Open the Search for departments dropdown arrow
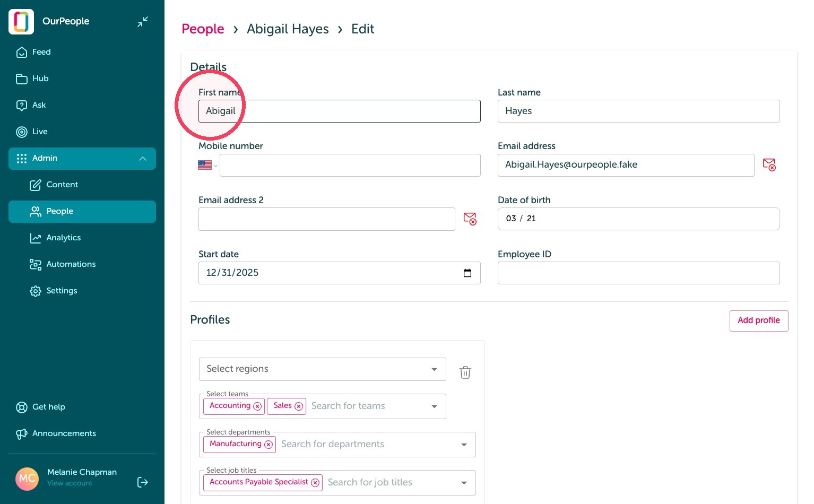Viewport: 814px width, 504px height. coord(464,445)
